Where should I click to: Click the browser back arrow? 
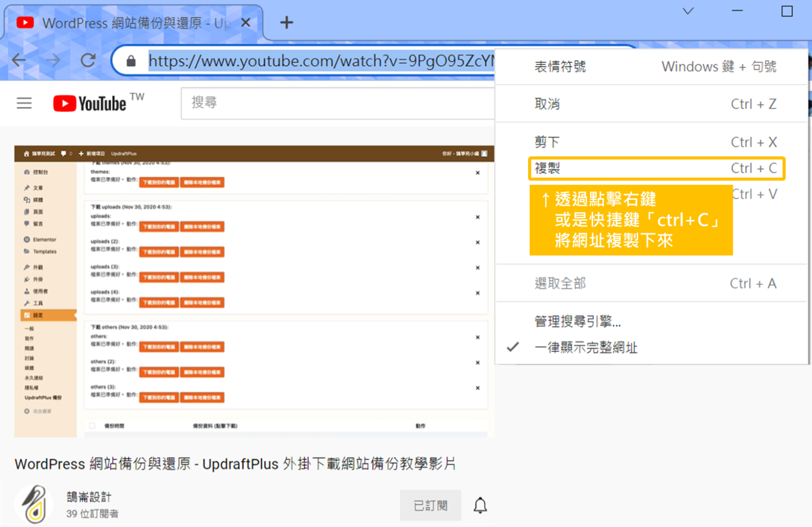(19, 60)
